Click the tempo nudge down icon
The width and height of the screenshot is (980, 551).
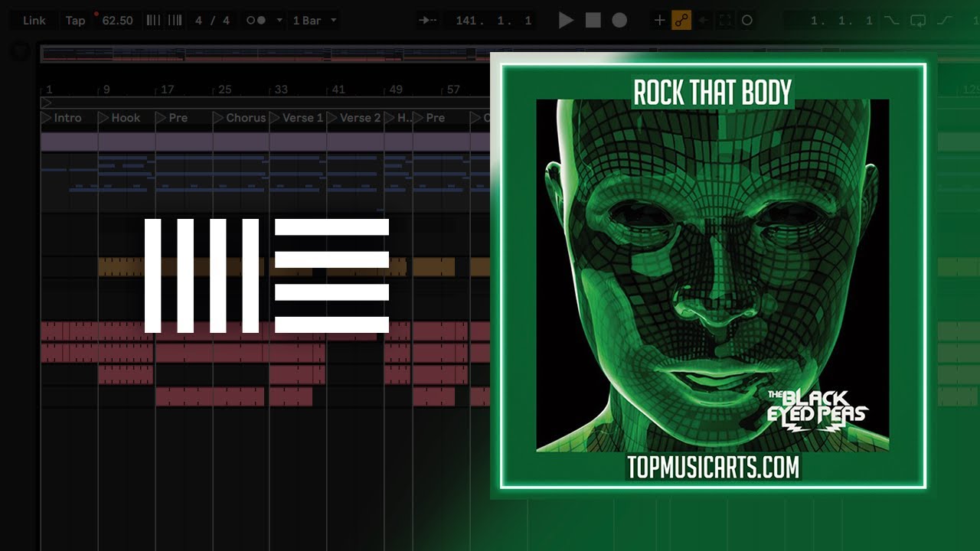coord(153,21)
